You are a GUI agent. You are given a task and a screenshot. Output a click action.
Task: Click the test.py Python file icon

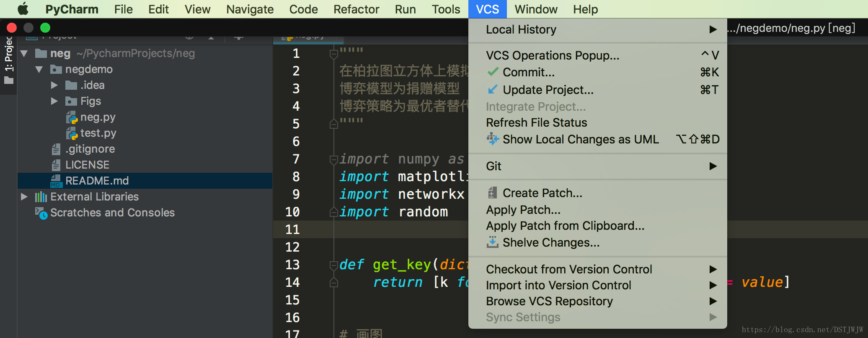coord(72,133)
